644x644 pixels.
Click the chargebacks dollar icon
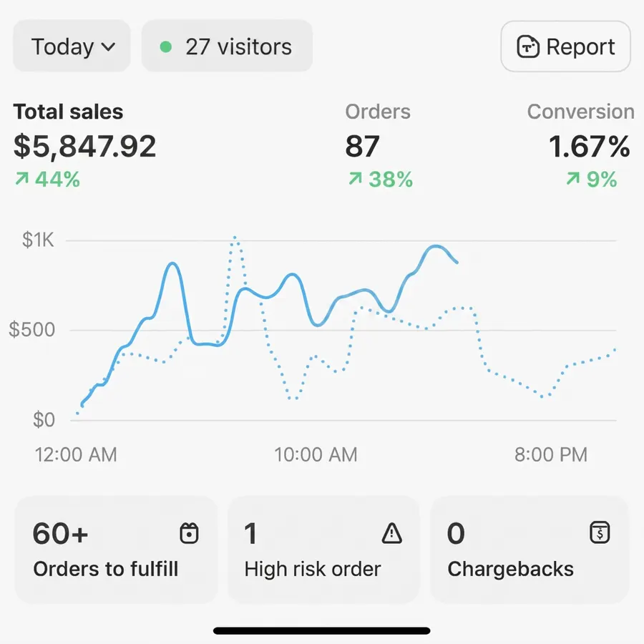click(x=600, y=532)
